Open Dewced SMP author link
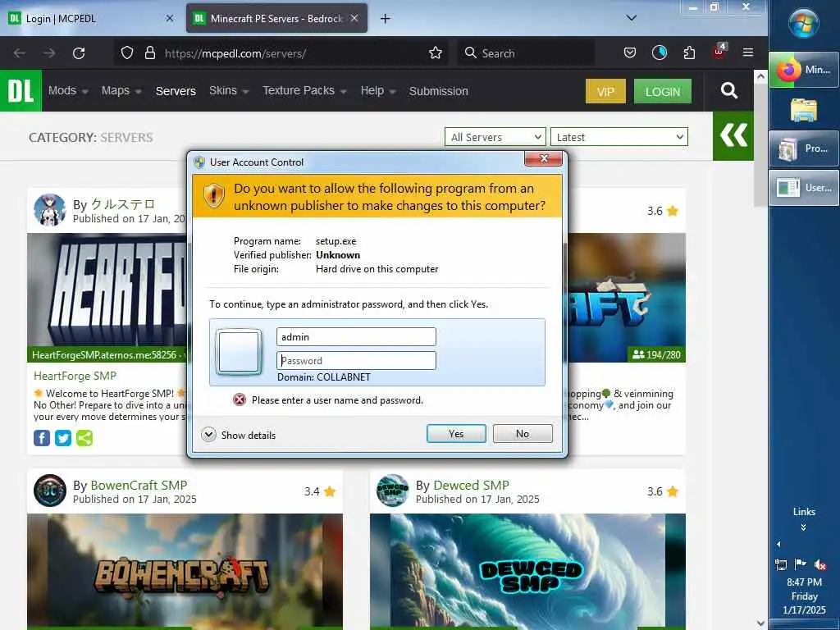 point(471,486)
